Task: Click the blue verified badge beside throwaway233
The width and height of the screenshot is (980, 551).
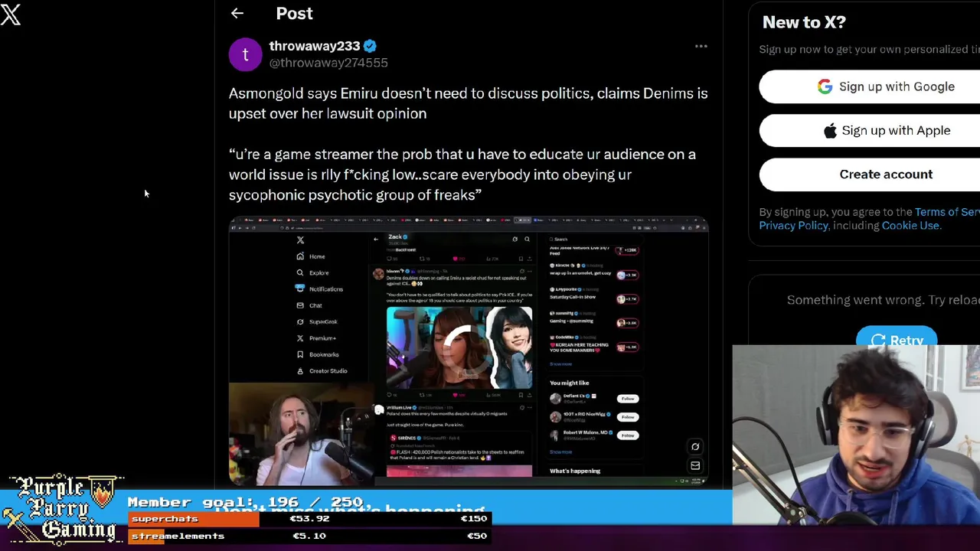Action: [370, 46]
